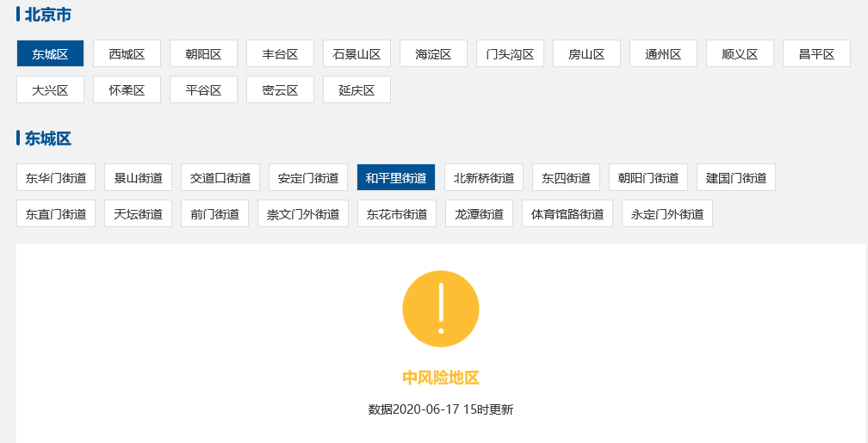Choose 景山街道 subdistrict
The width and height of the screenshot is (868, 443).
tap(139, 177)
